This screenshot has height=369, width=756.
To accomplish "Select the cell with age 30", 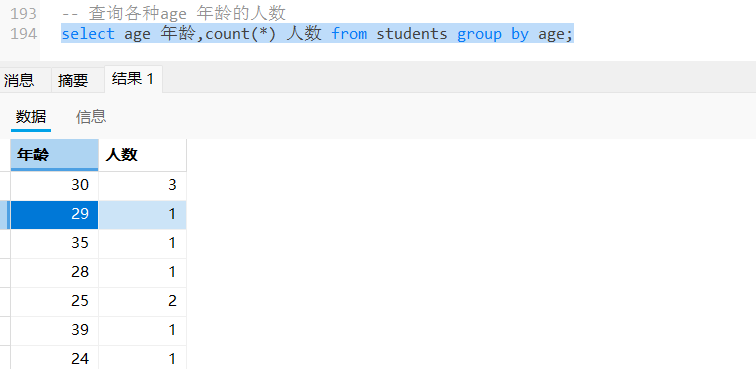I will point(54,186).
